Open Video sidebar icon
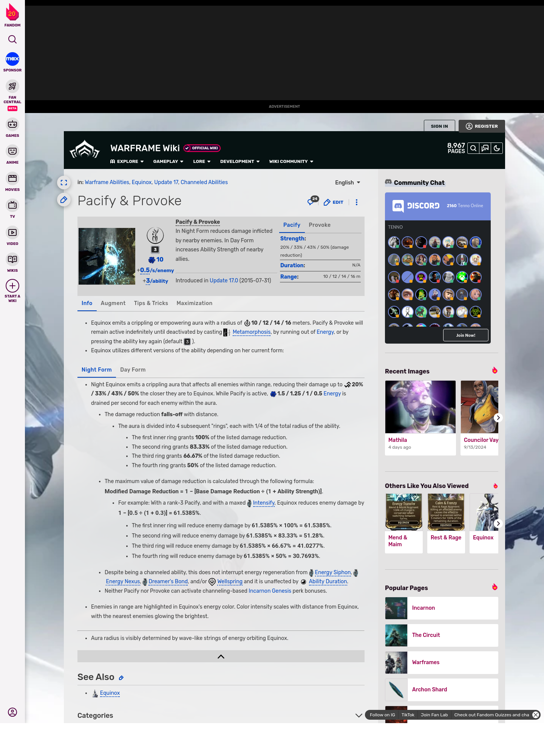 (x=12, y=232)
